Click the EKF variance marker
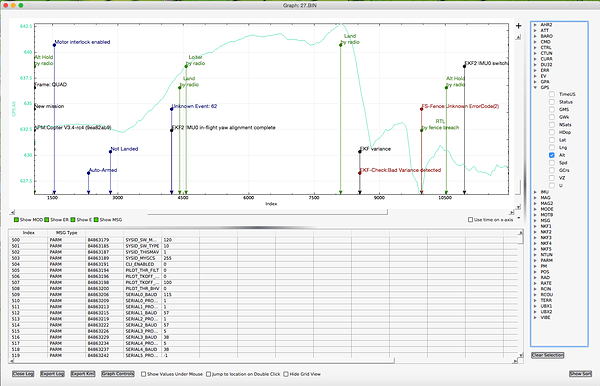The image size is (600, 386). (360, 152)
